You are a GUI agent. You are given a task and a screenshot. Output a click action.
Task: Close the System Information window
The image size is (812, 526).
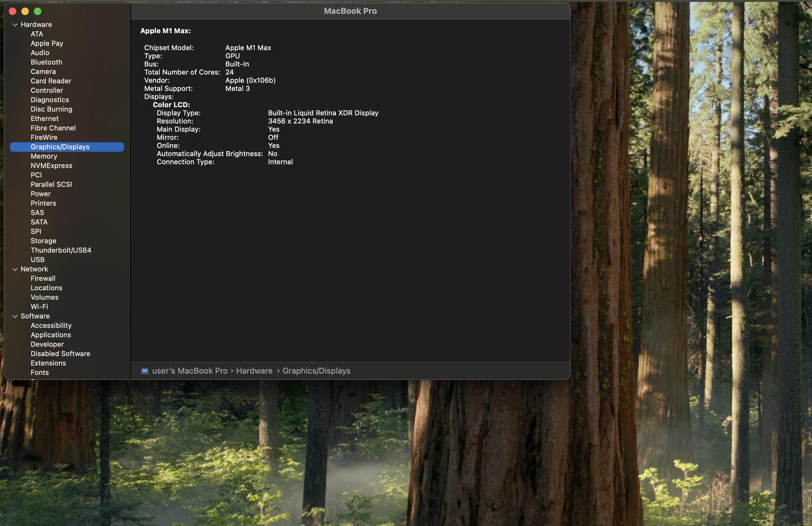pos(13,11)
